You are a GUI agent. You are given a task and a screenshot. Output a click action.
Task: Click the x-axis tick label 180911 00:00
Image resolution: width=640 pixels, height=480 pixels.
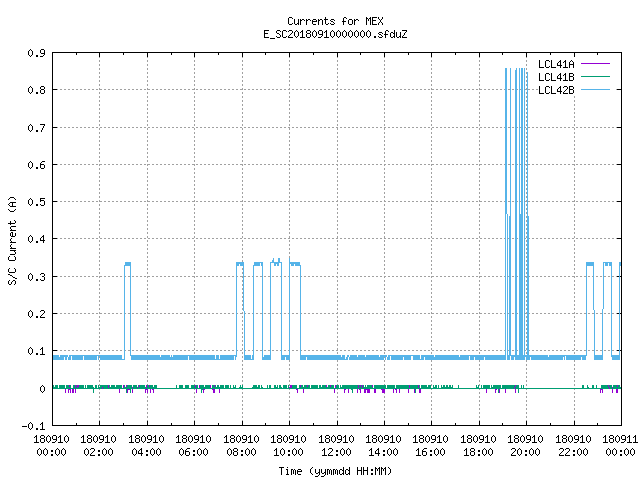620,446
